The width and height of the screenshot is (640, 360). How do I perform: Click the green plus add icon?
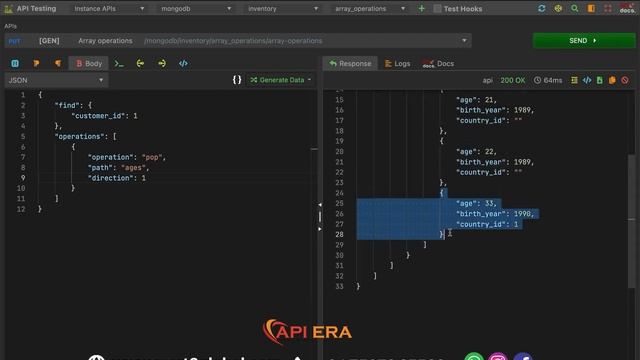[x=421, y=9]
